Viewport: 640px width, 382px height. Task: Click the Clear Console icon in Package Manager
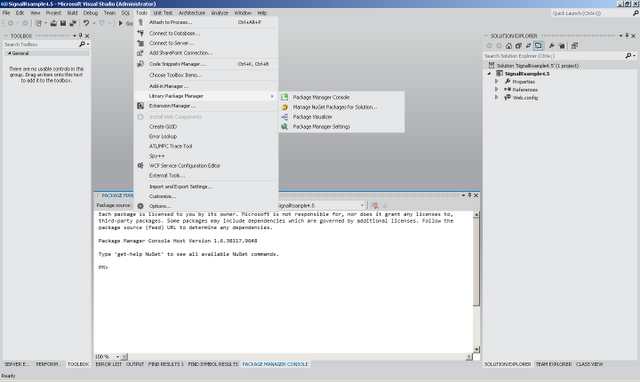[375, 206]
